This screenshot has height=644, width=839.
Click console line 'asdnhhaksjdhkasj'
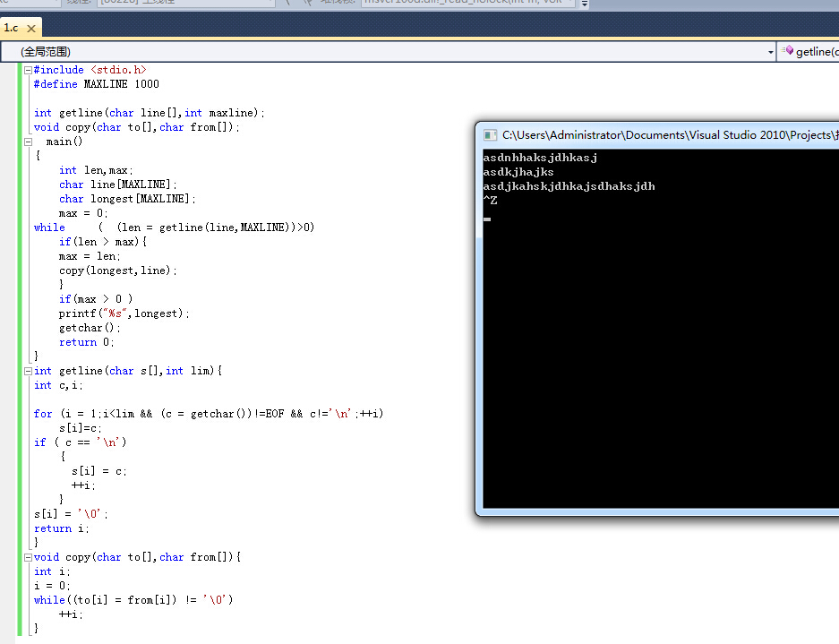coord(540,158)
